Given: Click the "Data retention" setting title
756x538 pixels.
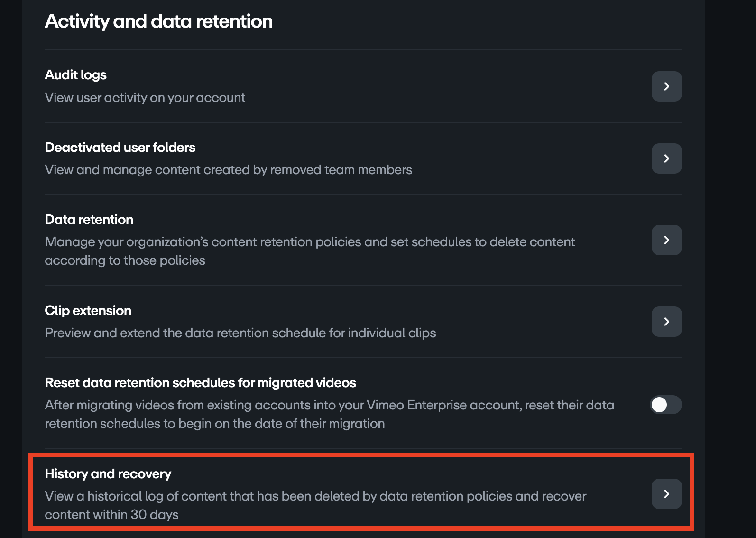Looking at the screenshot, I should pyautogui.click(x=89, y=220).
